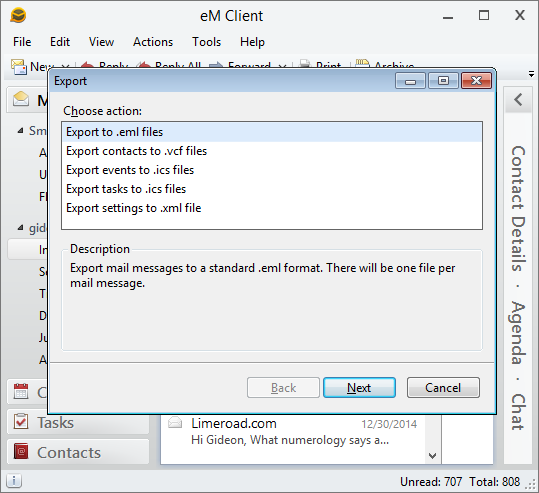Click the Next button
Viewport: 539px width, 493px height.
(359, 387)
